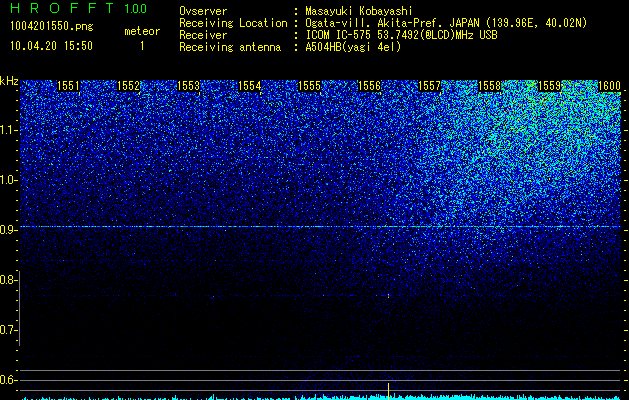Click the version number 1.0.0

(135, 8)
